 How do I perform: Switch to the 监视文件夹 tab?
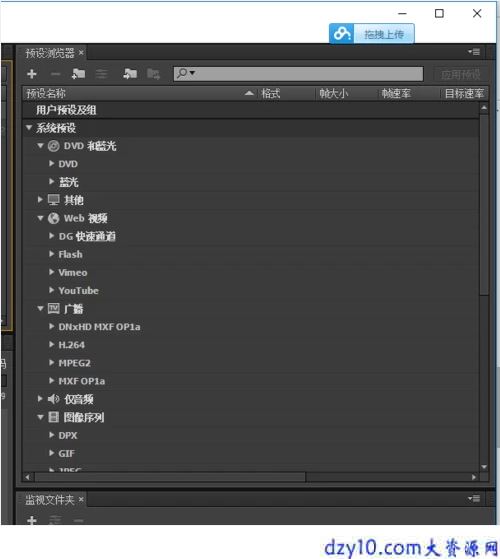point(50,500)
